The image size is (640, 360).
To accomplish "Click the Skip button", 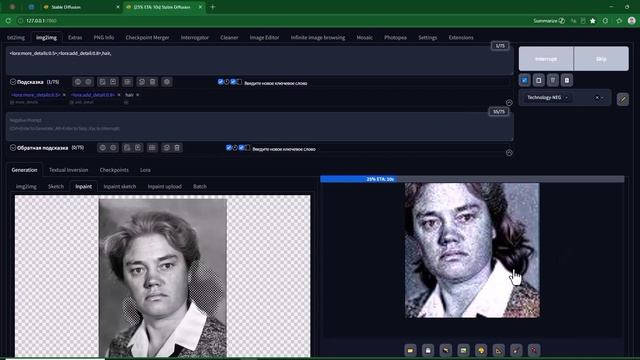I will pyautogui.click(x=601, y=59).
